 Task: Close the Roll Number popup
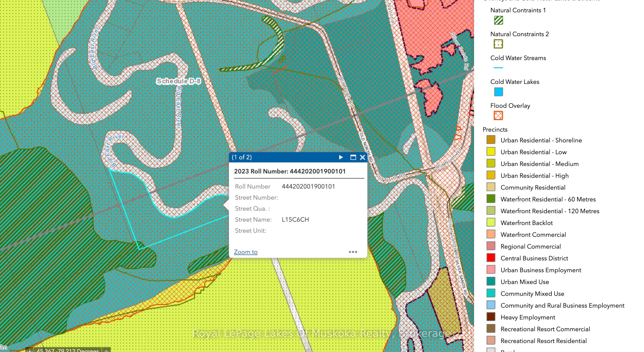(362, 157)
